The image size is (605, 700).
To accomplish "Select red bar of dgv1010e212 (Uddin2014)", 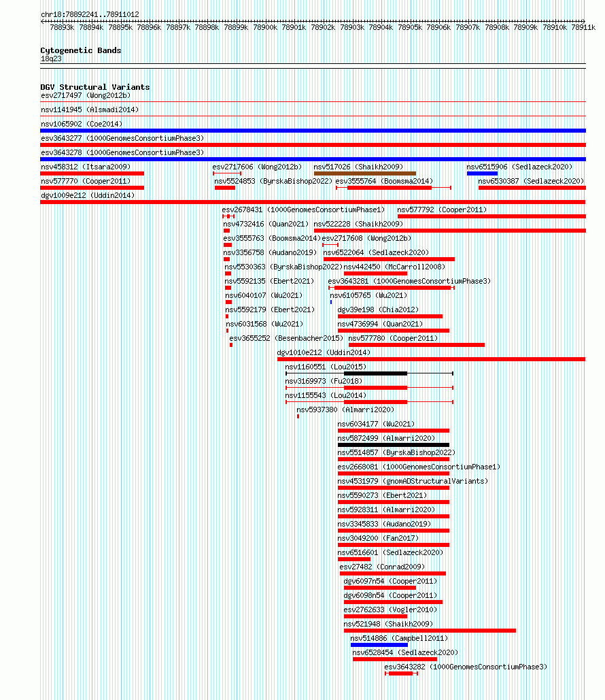I will tap(432, 359).
